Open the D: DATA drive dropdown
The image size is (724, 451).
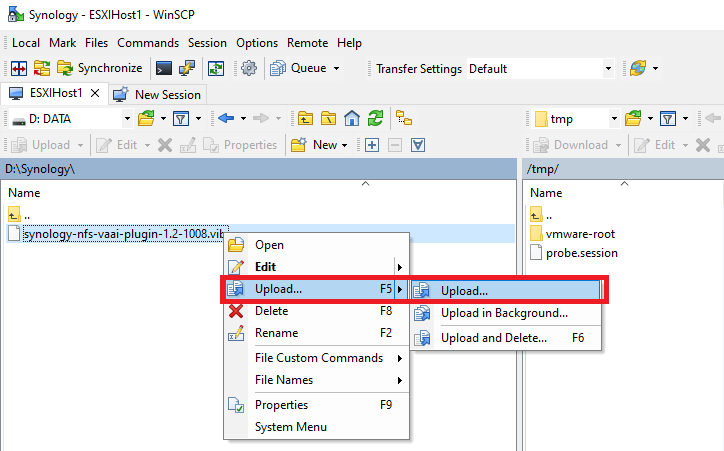pyautogui.click(x=127, y=118)
